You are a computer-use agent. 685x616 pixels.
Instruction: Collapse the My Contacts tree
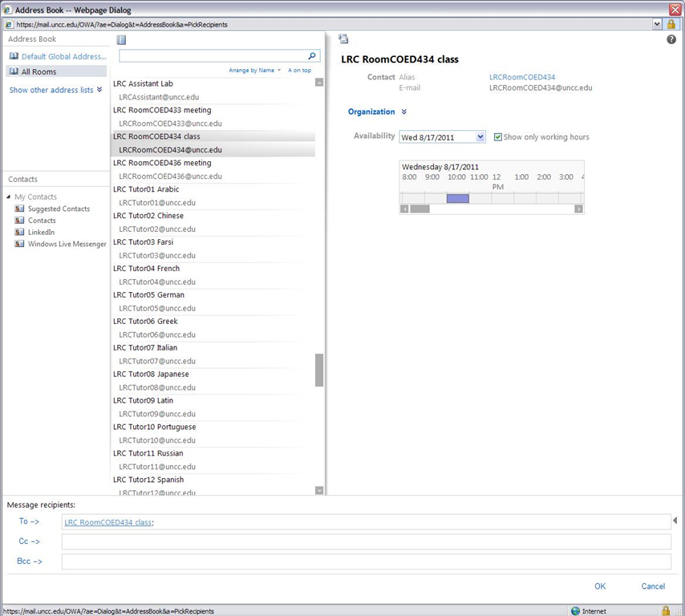[9, 197]
